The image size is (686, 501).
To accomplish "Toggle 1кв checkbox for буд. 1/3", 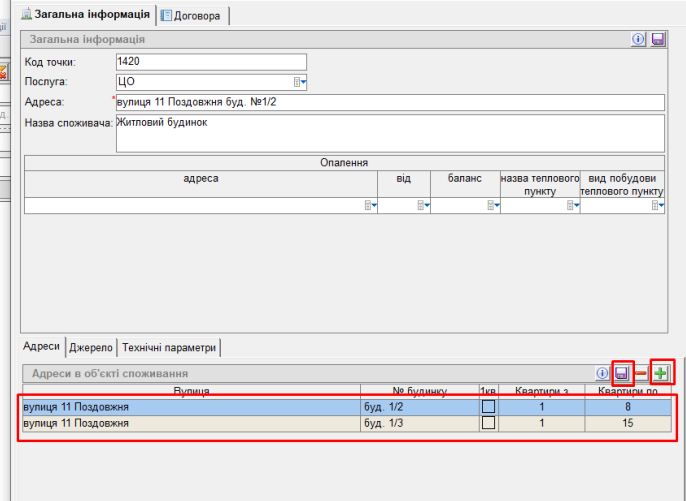I will click(488, 423).
